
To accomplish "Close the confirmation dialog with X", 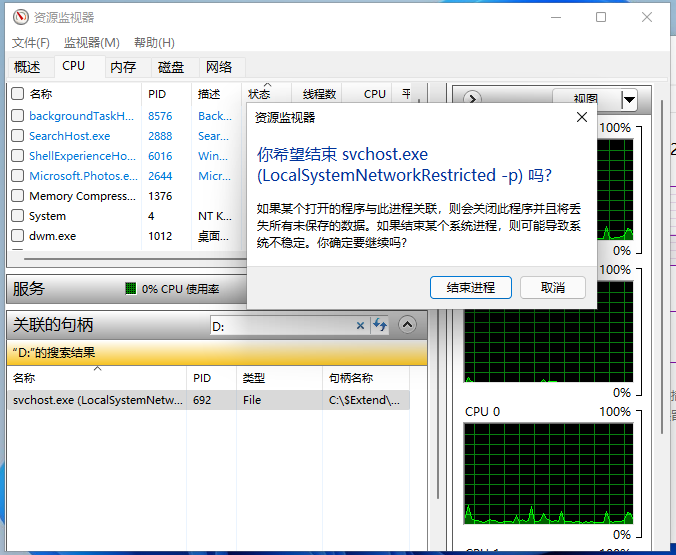I will point(581,117).
